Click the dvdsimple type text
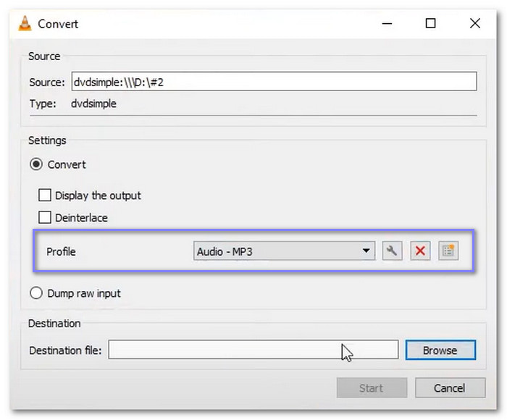The width and height of the screenshot is (507, 420). tap(93, 104)
